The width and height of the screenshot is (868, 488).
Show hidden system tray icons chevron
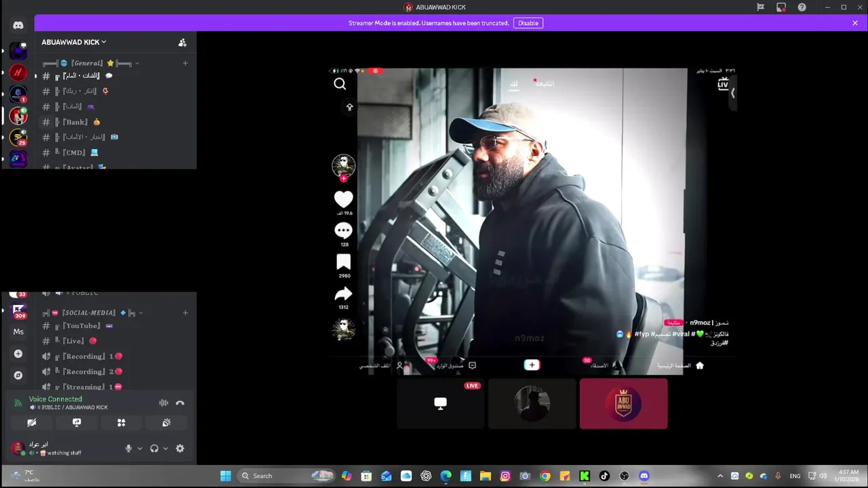(x=720, y=476)
